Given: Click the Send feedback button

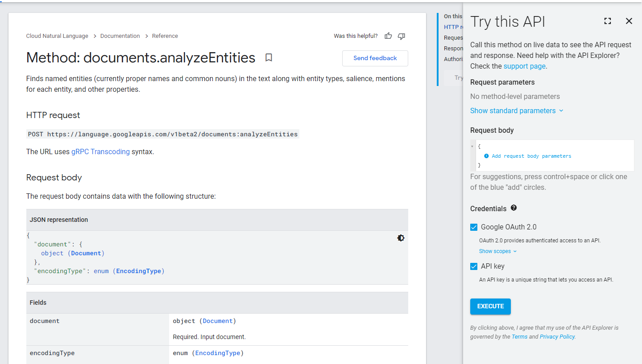Looking at the screenshot, I should pos(375,58).
